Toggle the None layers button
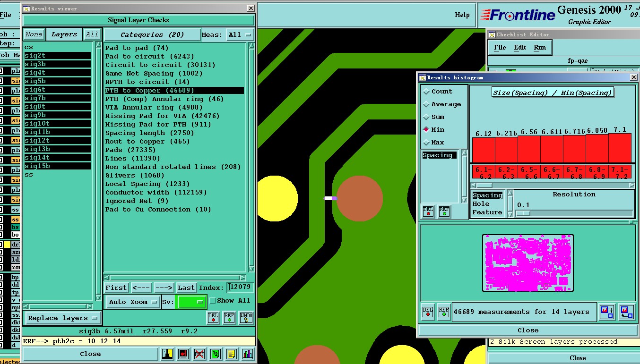 [34, 34]
